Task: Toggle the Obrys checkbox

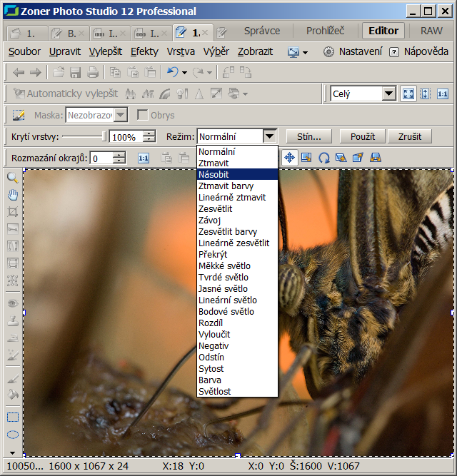Action: coord(143,115)
